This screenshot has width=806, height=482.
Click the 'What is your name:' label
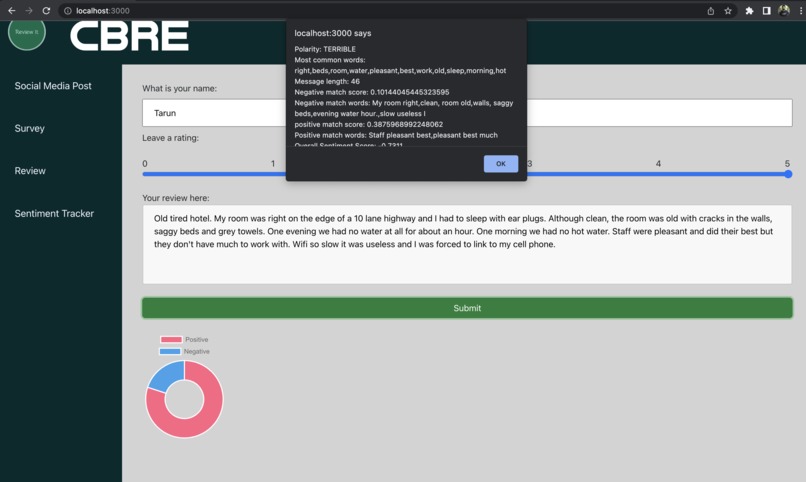click(179, 88)
